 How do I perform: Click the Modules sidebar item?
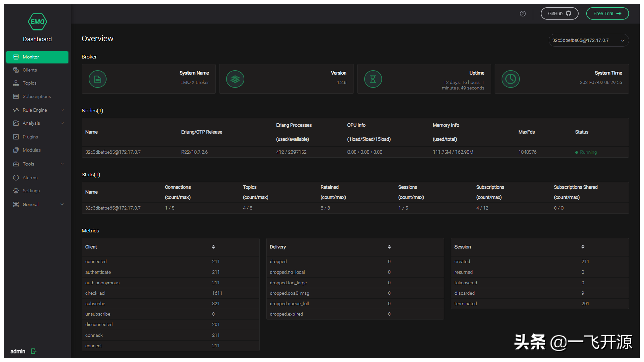pos(32,150)
